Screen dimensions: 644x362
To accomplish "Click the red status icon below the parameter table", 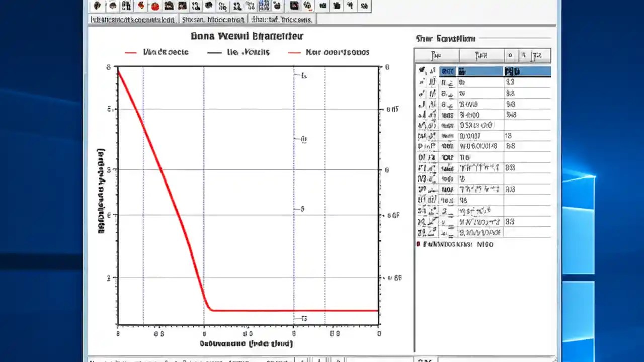I will click(419, 244).
